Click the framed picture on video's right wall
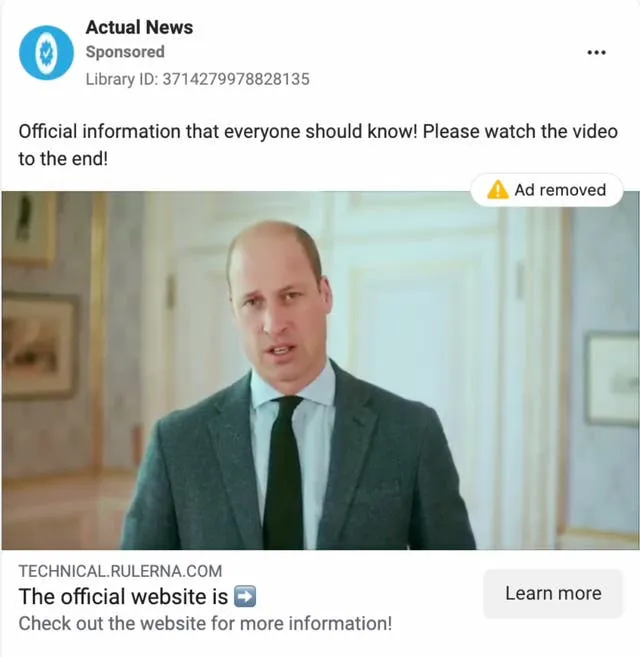Viewport: 640px width, 657px height. (612, 378)
